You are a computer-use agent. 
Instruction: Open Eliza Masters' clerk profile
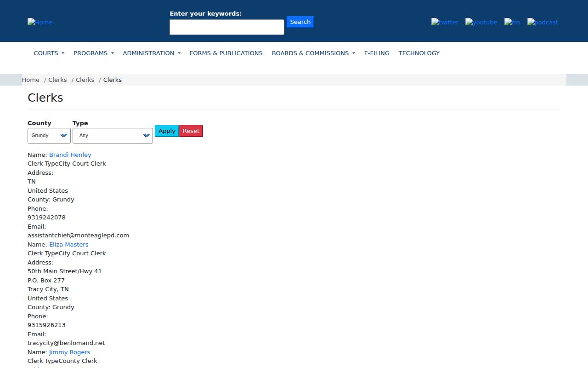(69, 244)
